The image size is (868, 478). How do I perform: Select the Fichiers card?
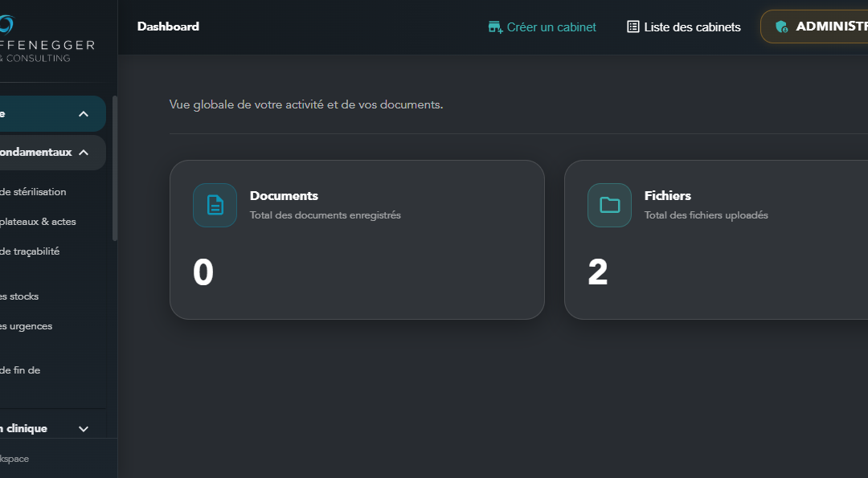716,239
